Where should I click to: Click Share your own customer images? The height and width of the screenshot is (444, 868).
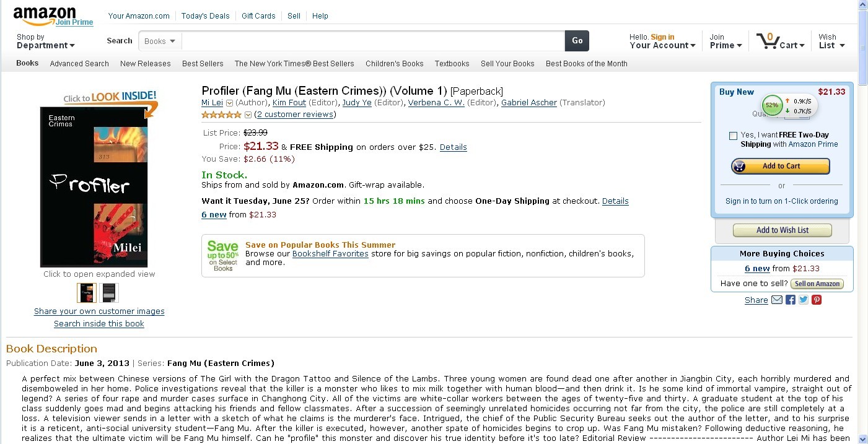[x=99, y=311]
